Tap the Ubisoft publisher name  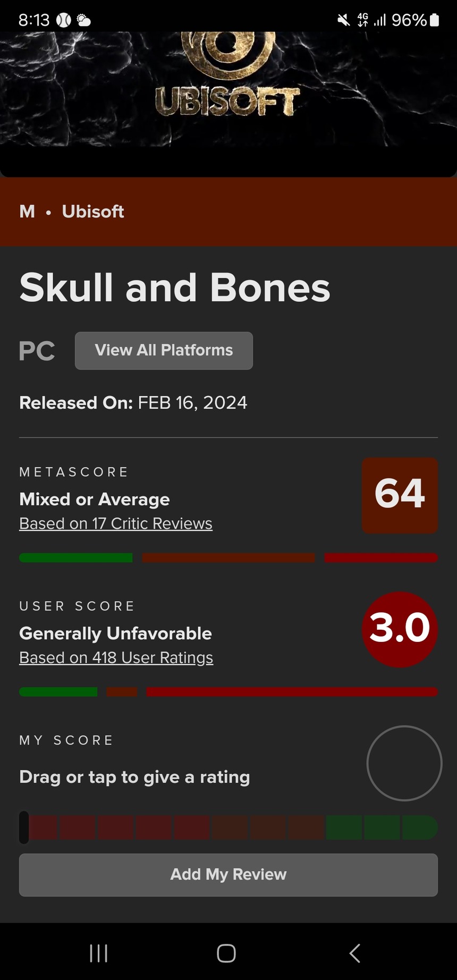pos(93,212)
